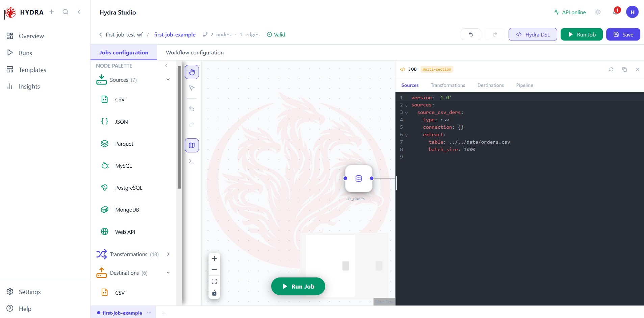Viewport: 644px width, 318px height.
Task: Collapse the Sources section in the palette
Action: click(168, 80)
